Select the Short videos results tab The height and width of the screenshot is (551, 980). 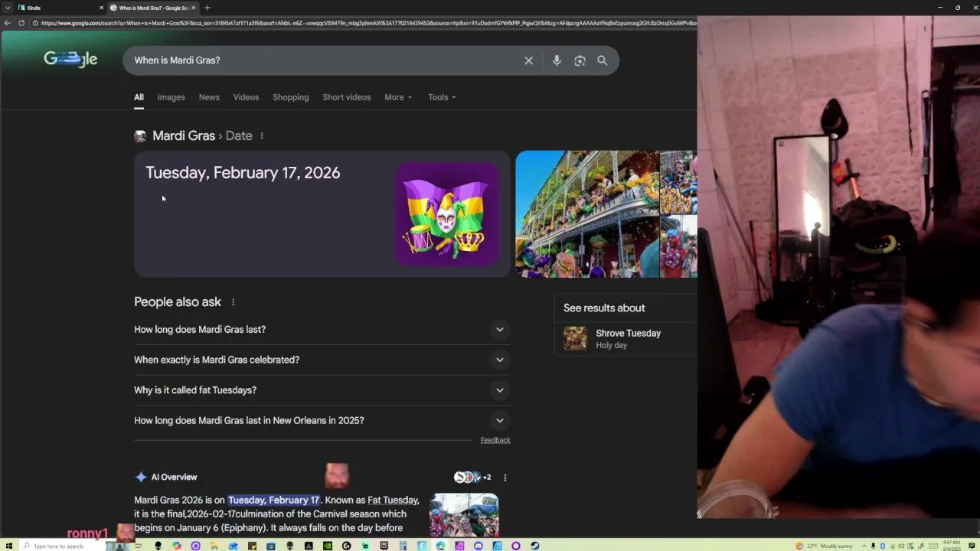coord(347,97)
